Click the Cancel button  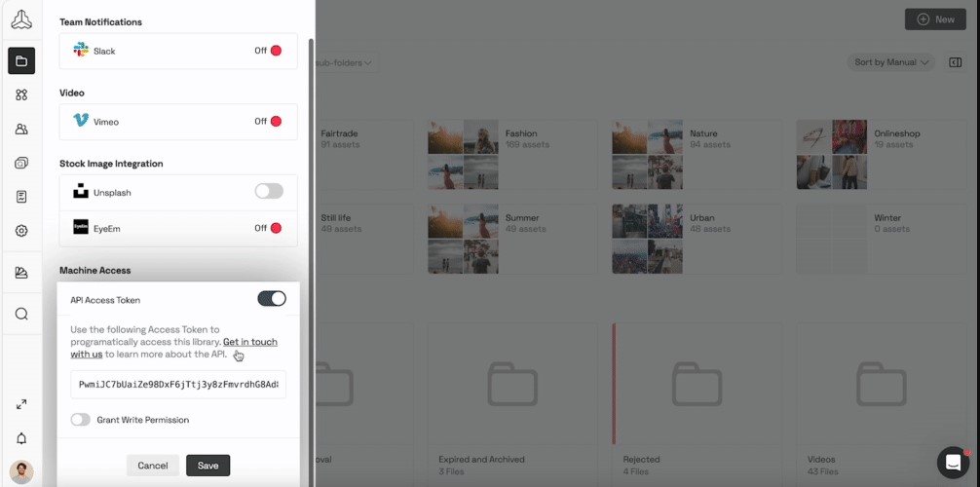153,466
